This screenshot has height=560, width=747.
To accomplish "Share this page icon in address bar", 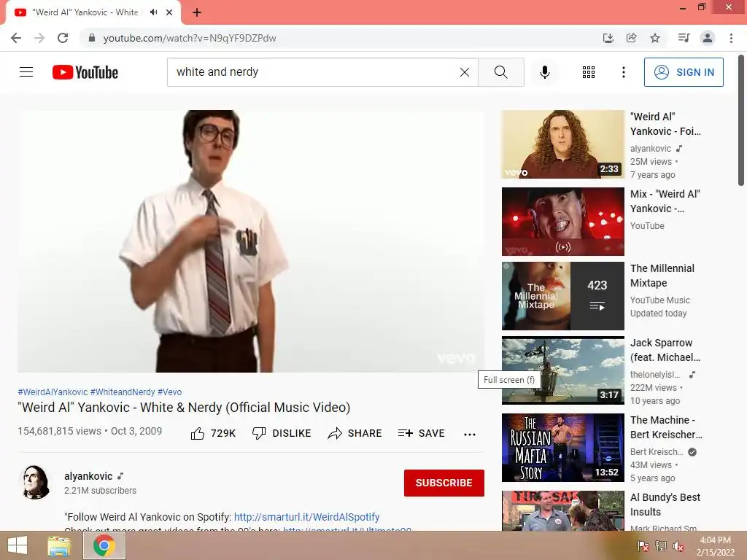I will pyautogui.click(x=631, y=38).
